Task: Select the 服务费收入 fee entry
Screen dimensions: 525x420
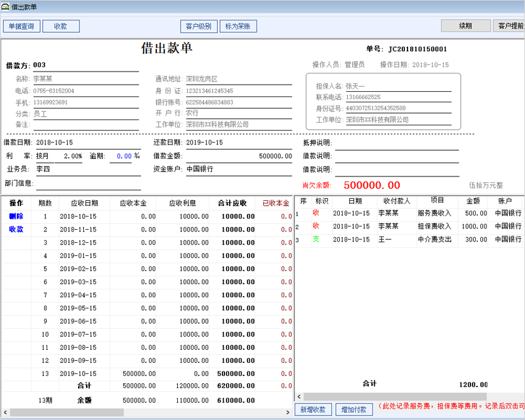Action: 434,213
